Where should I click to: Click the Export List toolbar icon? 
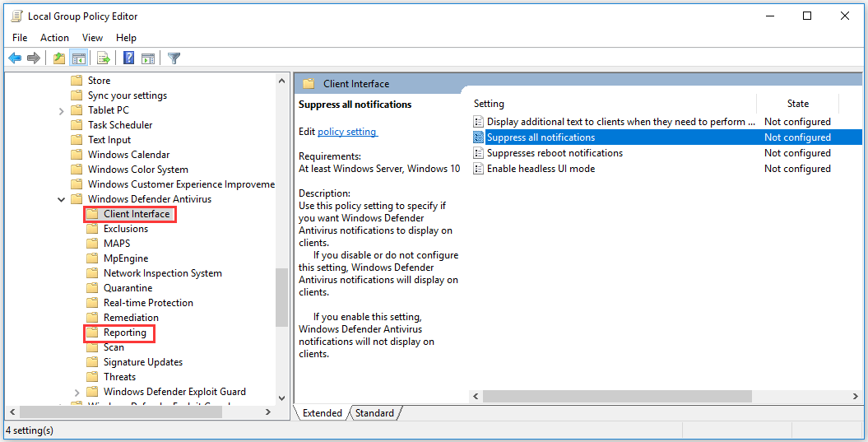tap(104, 58)
